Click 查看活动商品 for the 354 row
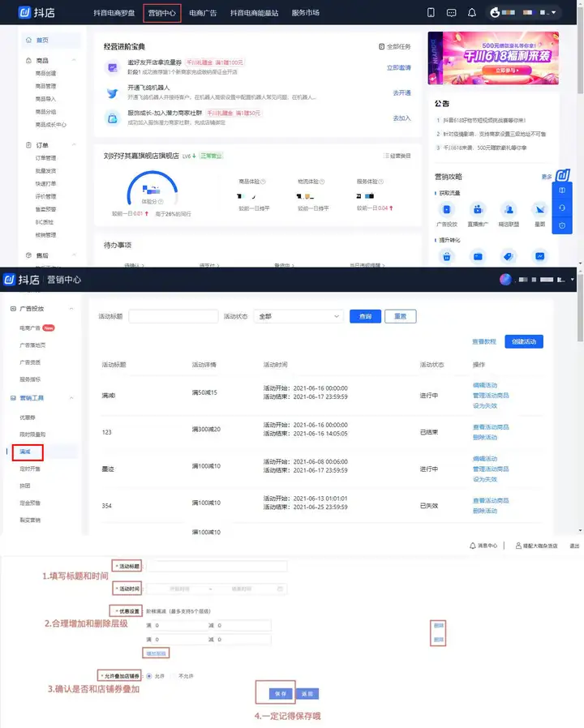 coord(491,500)
